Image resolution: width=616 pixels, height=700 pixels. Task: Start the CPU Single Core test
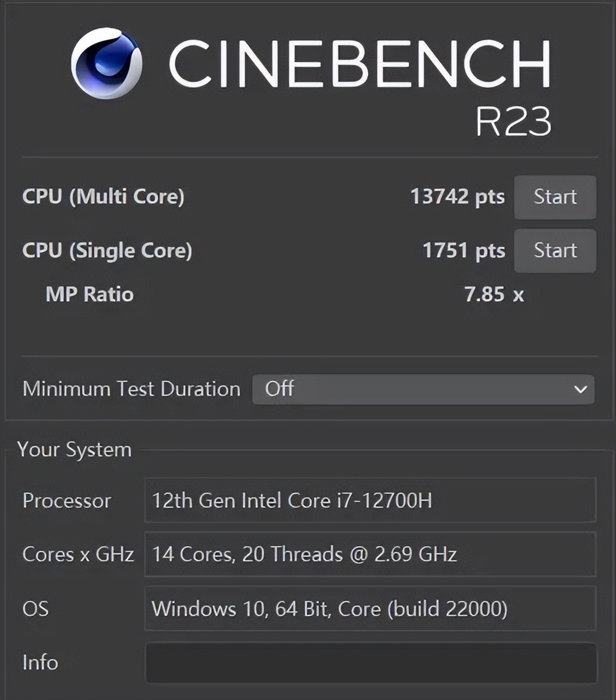pos(555,250)
